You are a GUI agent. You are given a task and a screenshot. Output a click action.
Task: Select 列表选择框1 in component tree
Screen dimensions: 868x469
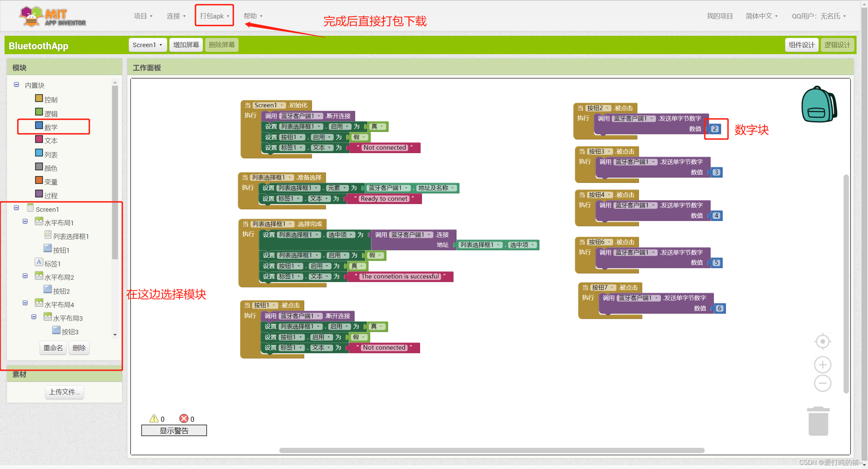[x=71, y=236]
